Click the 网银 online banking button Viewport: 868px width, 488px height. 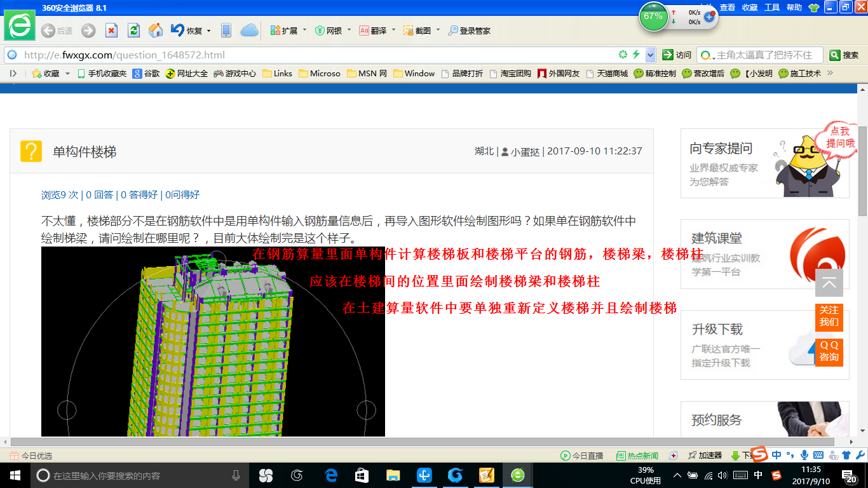(329, 30)
